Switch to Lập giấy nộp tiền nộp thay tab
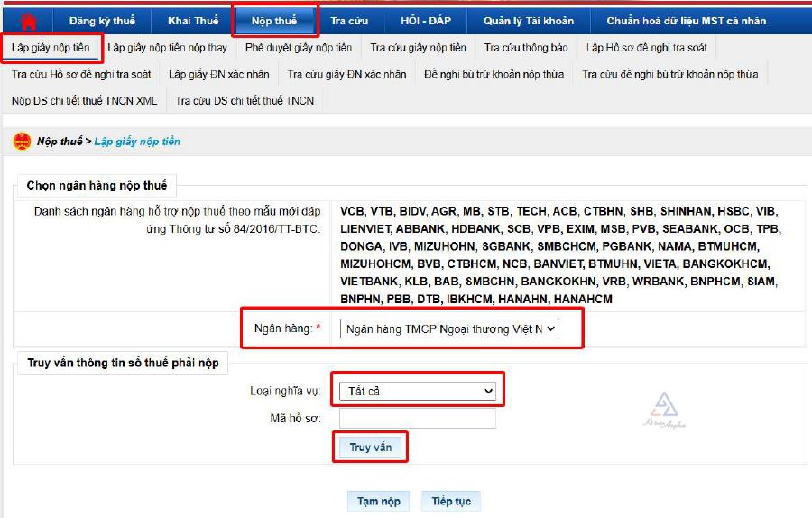Screen dimensions: 812x518 167,48
